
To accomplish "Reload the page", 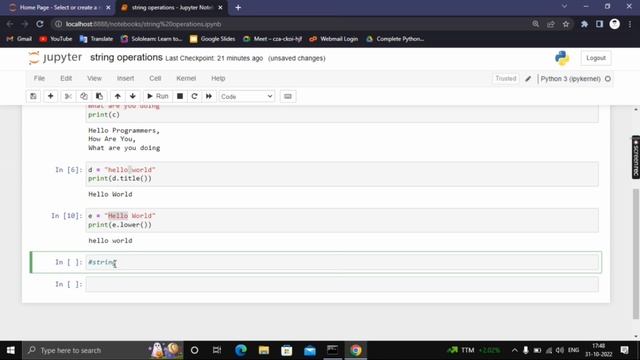I will [x=40, y=24].
